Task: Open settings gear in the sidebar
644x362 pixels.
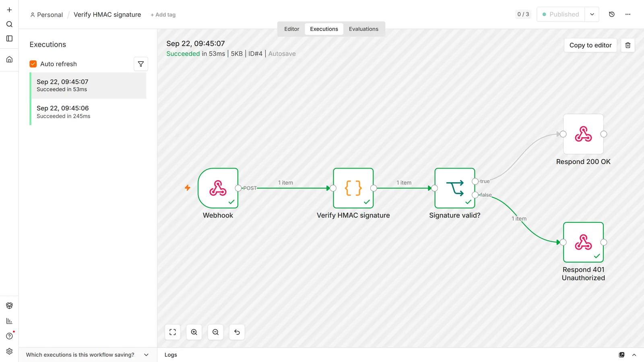Action: pos(9,352)
